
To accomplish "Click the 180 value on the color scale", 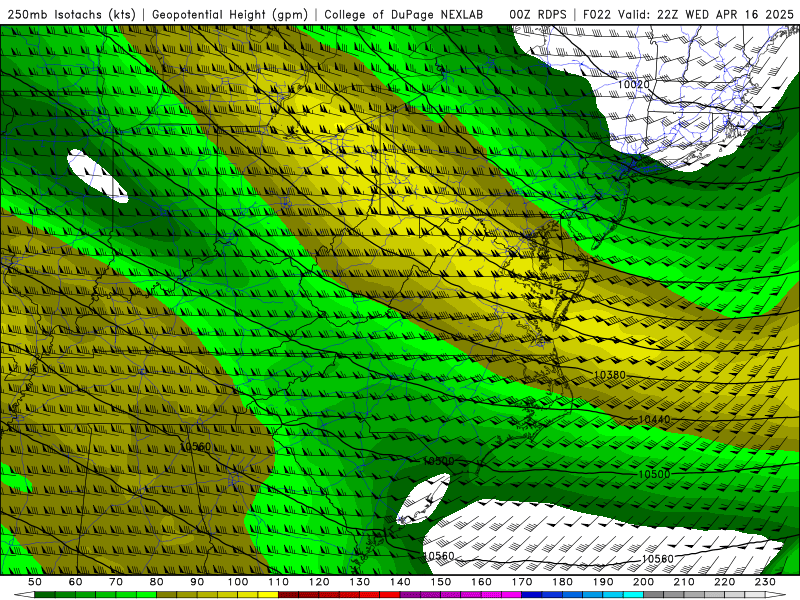I will point(562,582).
